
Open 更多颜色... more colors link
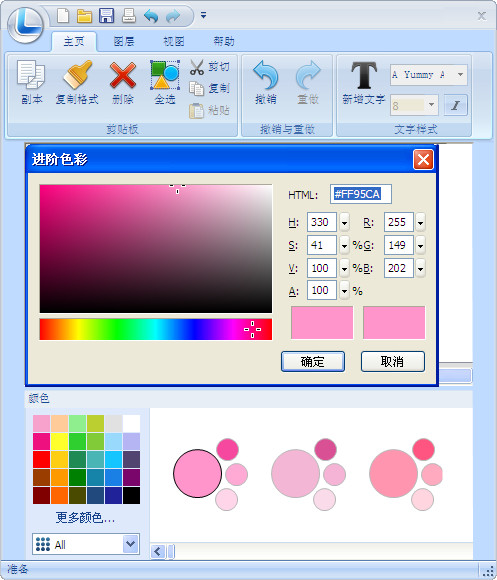(85, 517)
